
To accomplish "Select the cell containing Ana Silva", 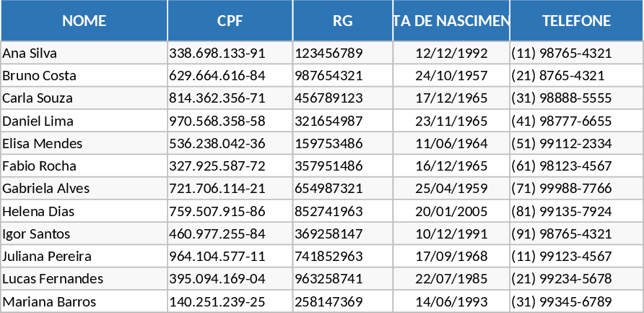I will click(x=30, y=53).
